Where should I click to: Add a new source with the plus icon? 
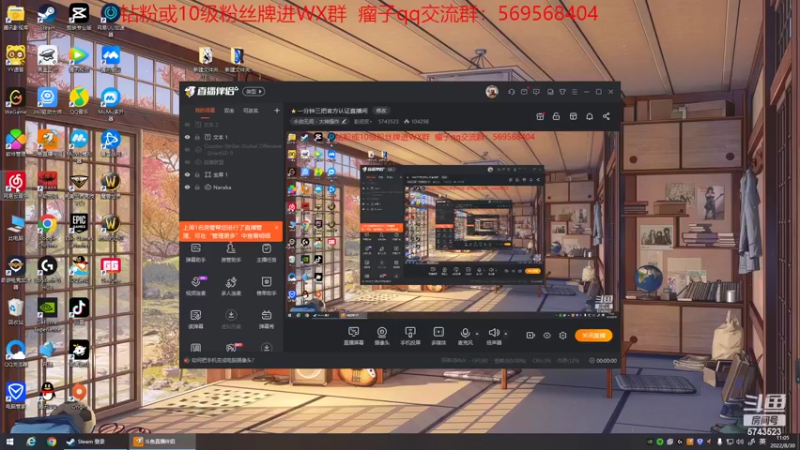277,110
